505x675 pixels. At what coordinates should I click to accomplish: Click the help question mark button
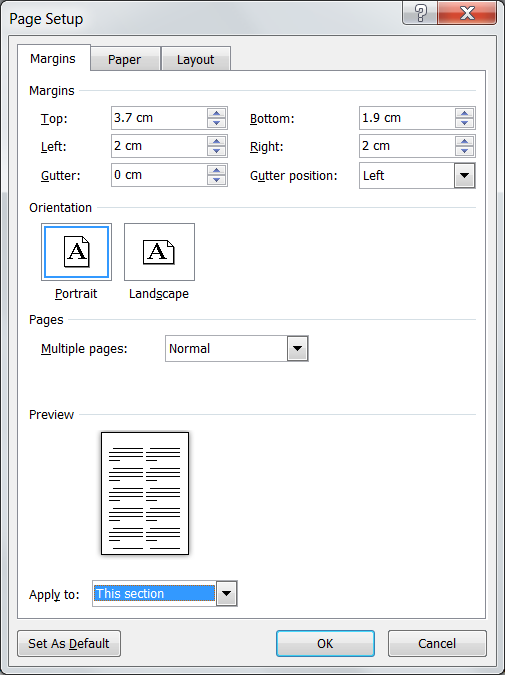point(420,13)
